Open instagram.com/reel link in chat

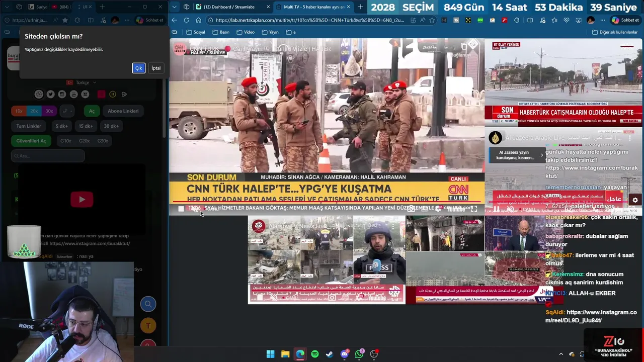[591, 316]
